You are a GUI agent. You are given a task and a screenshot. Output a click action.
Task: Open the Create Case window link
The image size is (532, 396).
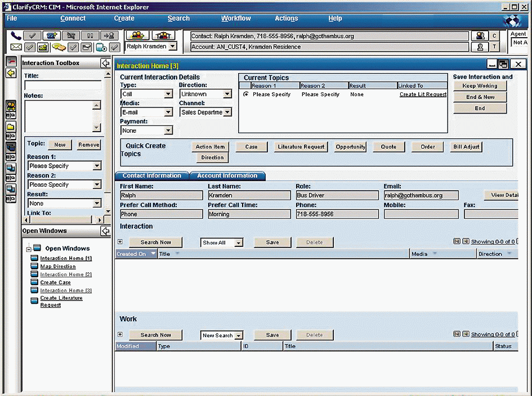pyautogui.click(x=55, y=282)
